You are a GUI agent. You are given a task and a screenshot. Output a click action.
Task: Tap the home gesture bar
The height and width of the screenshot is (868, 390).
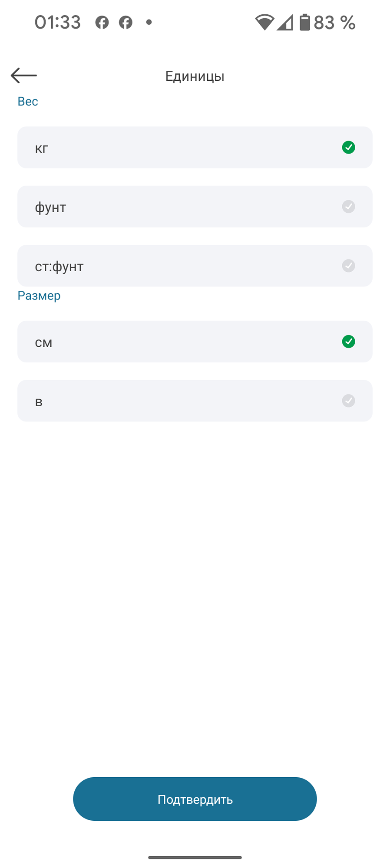tap(195, 858)
